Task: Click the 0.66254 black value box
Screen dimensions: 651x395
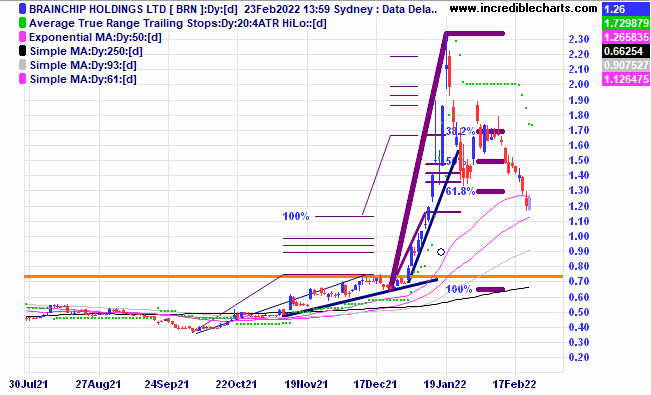Action: coord(626,51)
